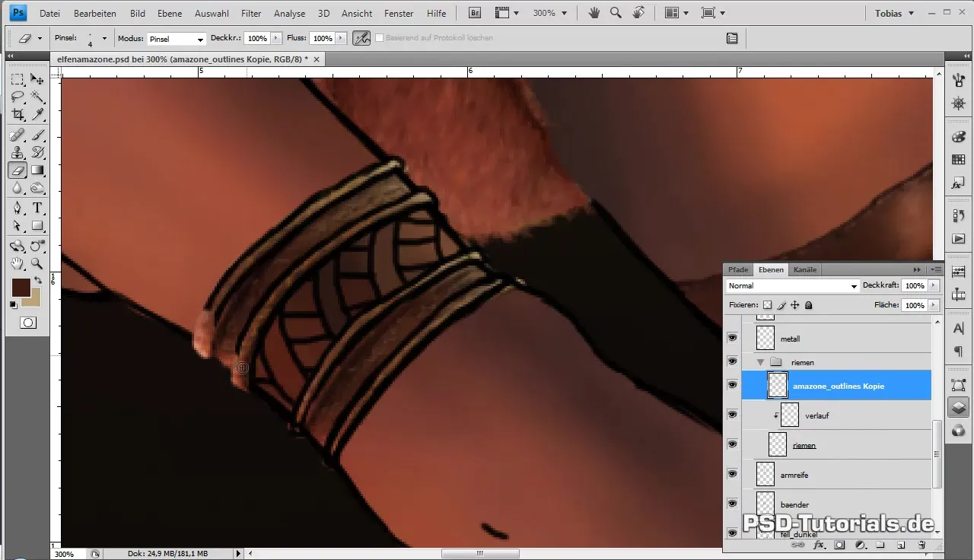The width and height of the screenshot is (974, 560).
Task: Select the Magic Wand tool
Action: (x=37, y=97)
